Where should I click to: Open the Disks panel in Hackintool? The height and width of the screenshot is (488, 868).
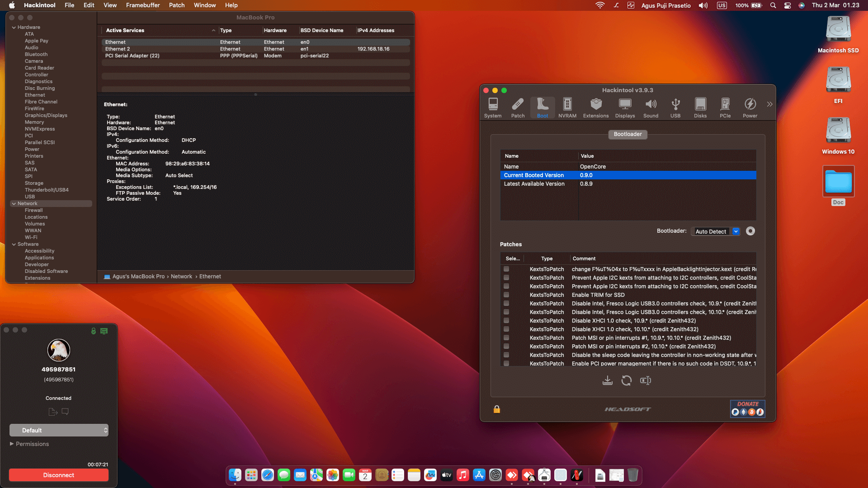tap(700, 107)
